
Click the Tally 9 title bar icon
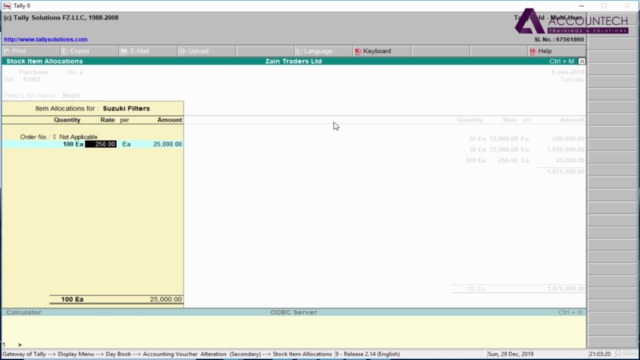click(x=7, y=6)
